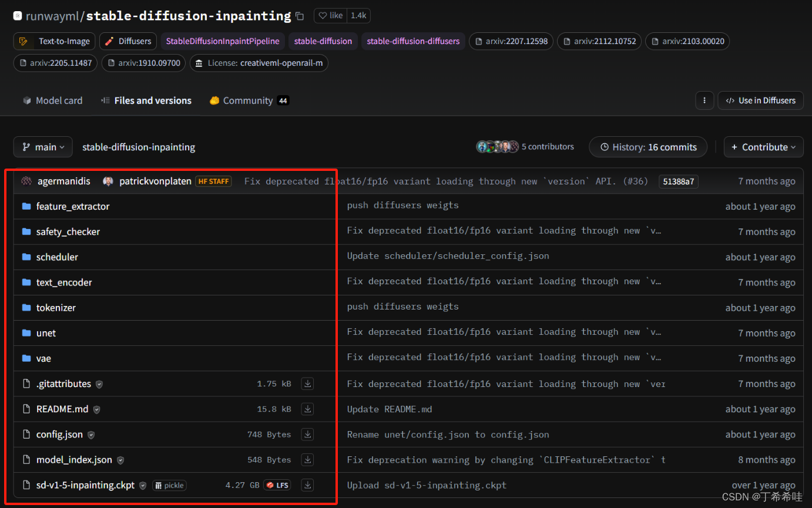812x508 pixels.
Task: View the 5 contributors avatars
Action: pos(497,147)
